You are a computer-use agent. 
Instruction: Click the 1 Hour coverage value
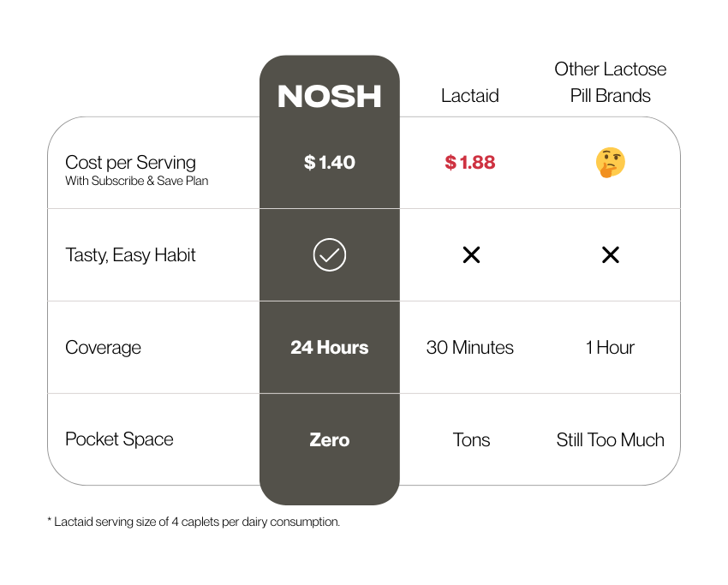pyautogui.click(x=610, y=348)
